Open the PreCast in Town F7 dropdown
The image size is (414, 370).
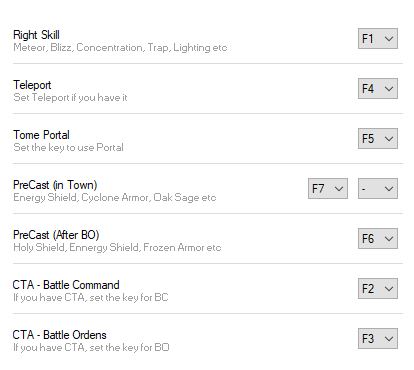(328, 189)
